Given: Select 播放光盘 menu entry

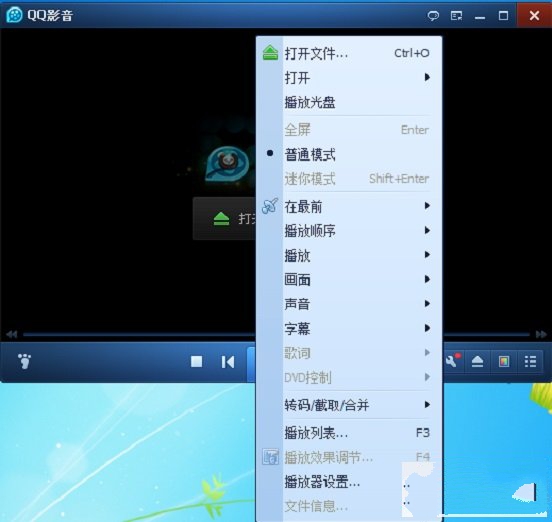Looking at the screenshot, I should click(x=349, y=102).
